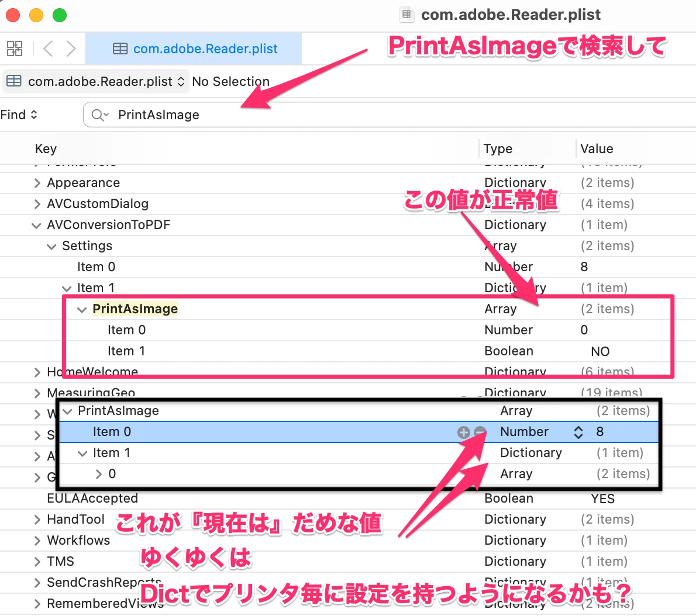Expand the AVCustomDialog row

pos(37,204)
